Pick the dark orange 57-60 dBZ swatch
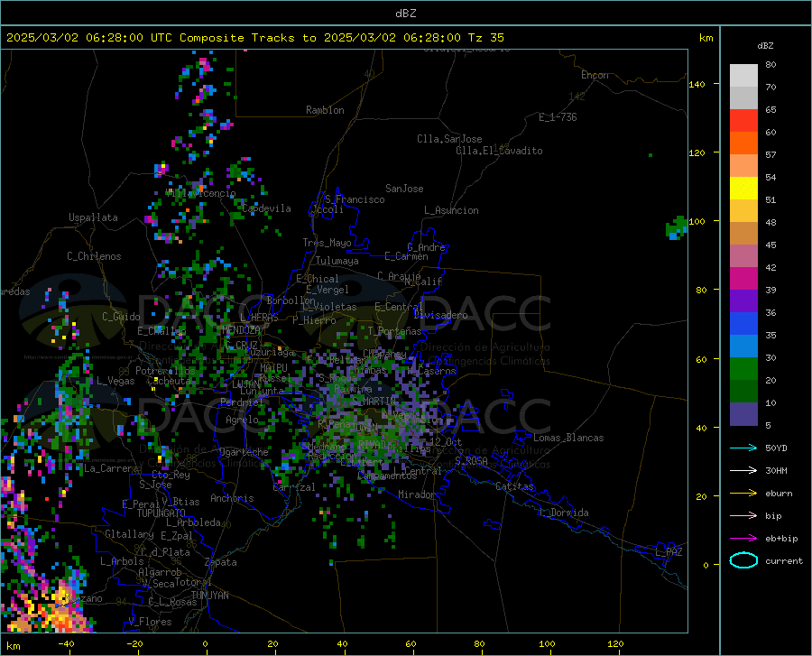This screenshot has width=812, height=656. click(x=743, y=143)
